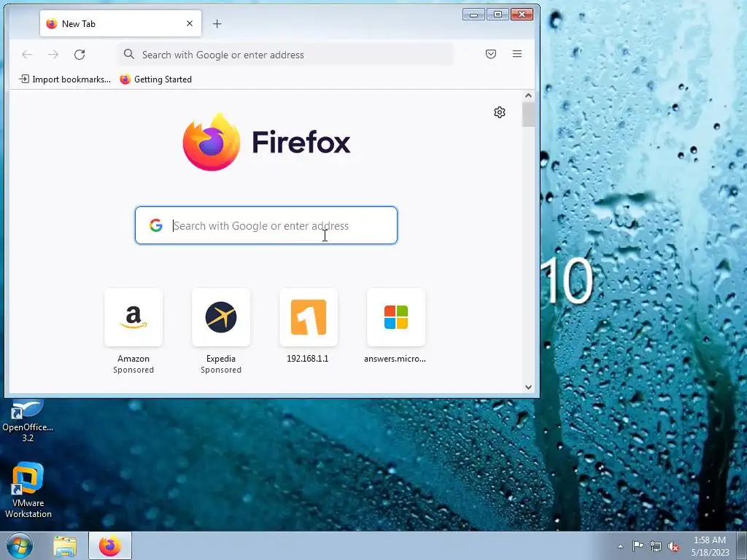The width and height of the screenshot is (747, 560).
Task: Select the New Tab tab
Action: click(x=120, y=23)
